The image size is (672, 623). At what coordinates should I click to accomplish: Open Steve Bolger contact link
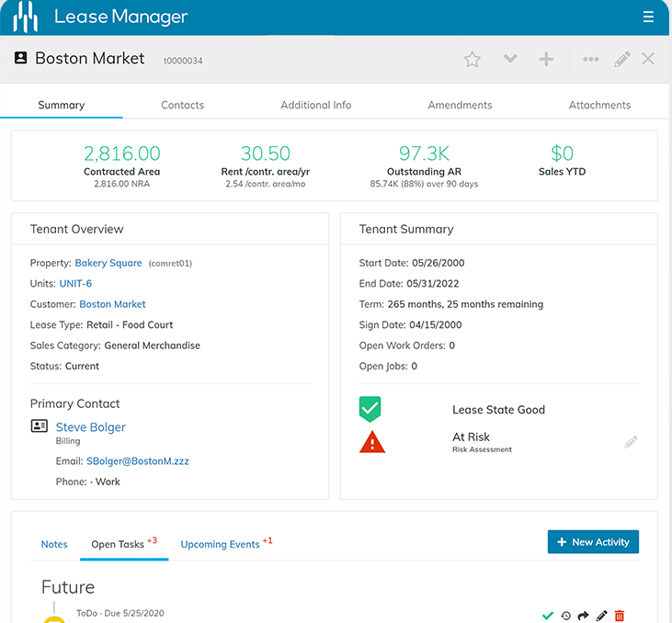point(90,427)
